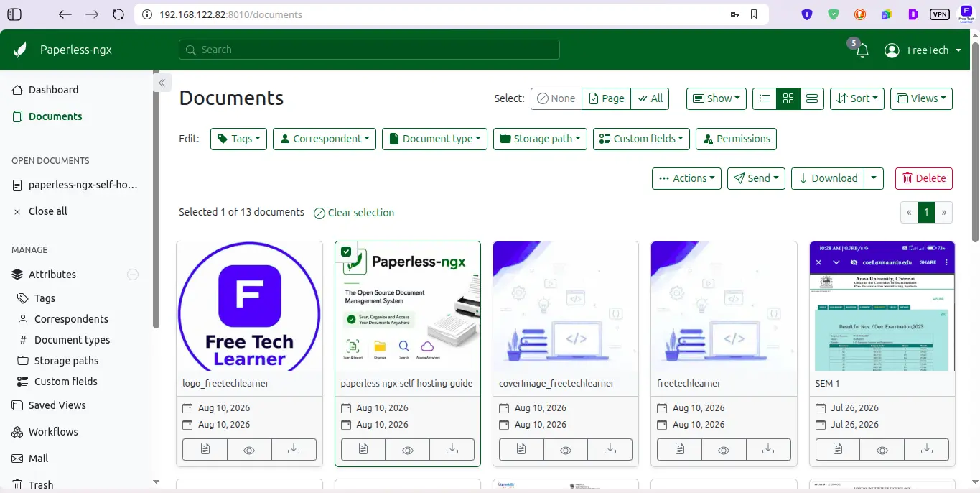Download coverImage_freetechlearner using card download icon
The image size is (980, 493).
point(610,449)
